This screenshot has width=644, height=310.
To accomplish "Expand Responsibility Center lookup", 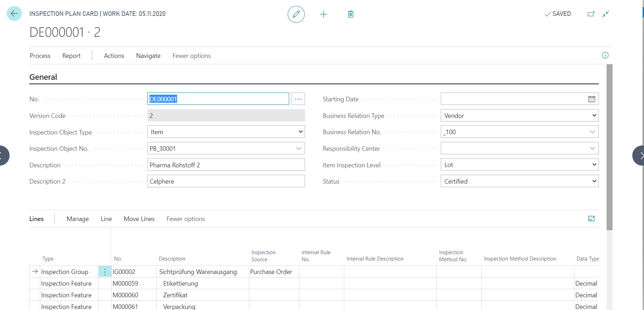I will coord(592,148).
